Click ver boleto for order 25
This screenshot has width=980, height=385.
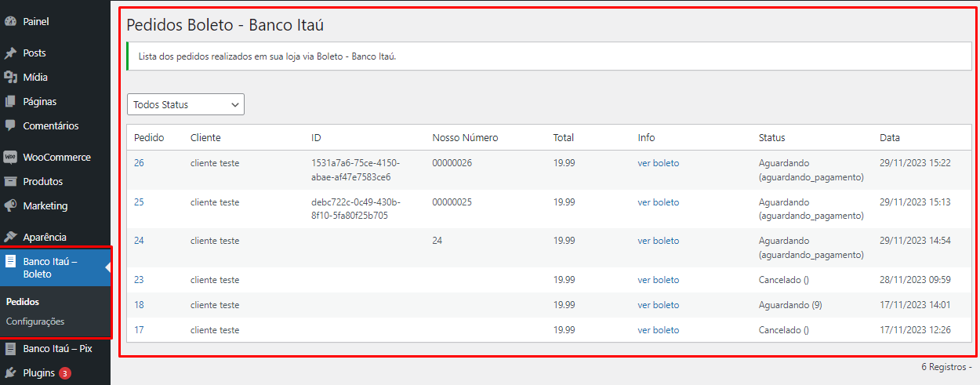[x=659, y=202]
